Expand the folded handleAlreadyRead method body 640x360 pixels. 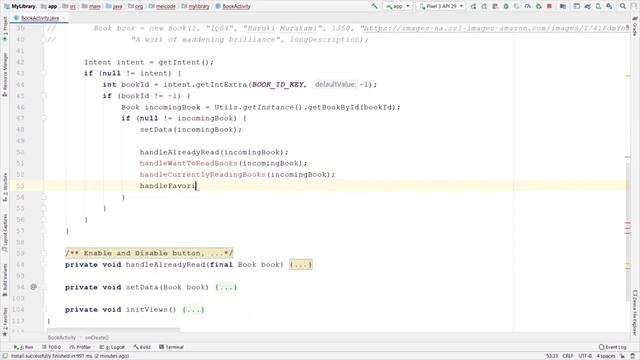coord(301,264)
